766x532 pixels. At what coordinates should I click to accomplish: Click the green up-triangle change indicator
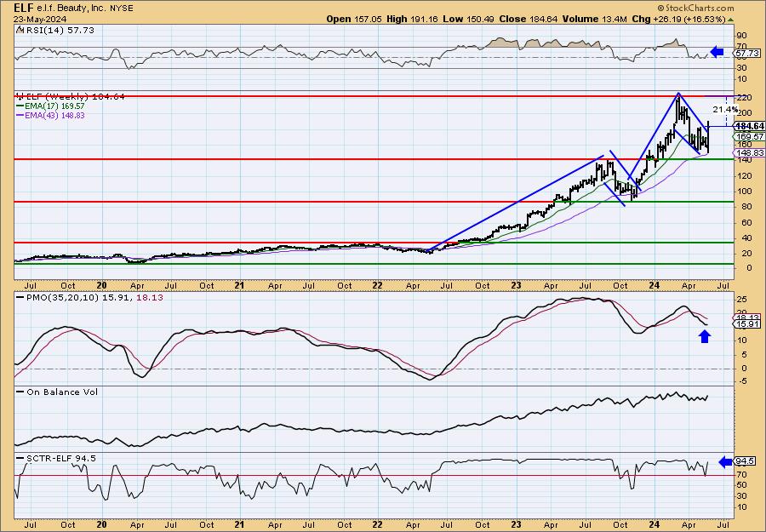(730, 20)
